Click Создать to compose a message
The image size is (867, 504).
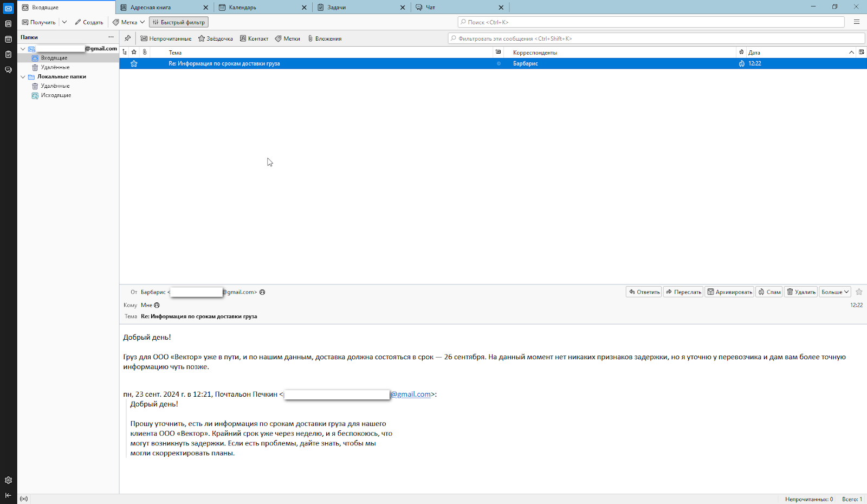[89, 22]
